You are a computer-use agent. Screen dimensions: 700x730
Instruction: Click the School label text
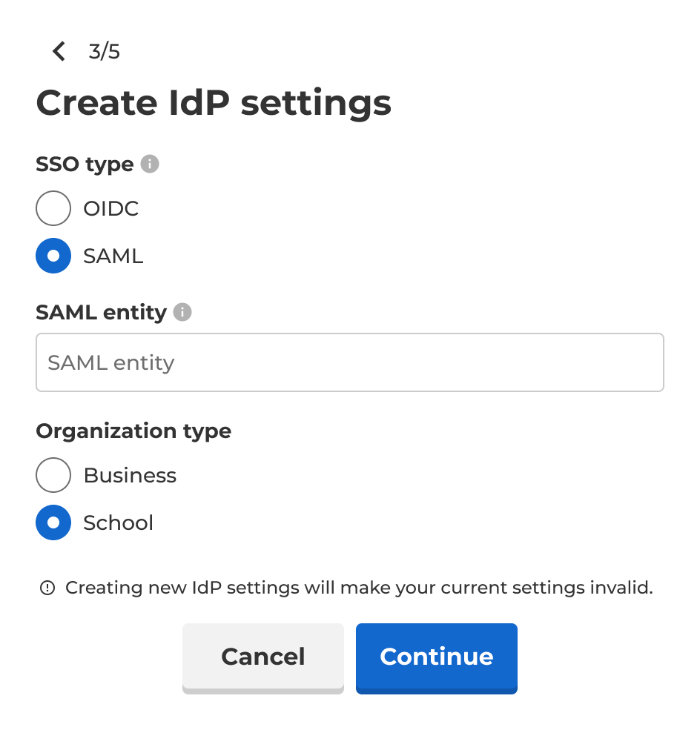pyautogui.click(x=119, y=522)
